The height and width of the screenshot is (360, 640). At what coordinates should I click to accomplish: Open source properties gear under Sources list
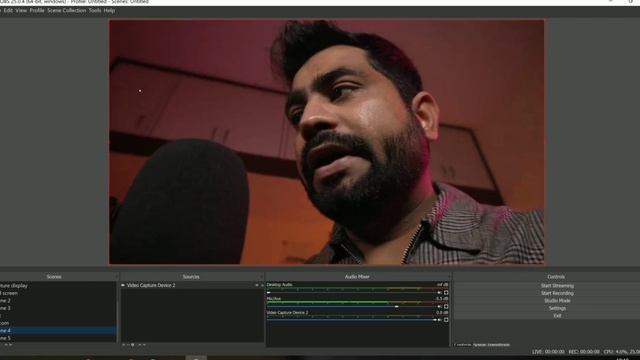click(x=133, y=345)
